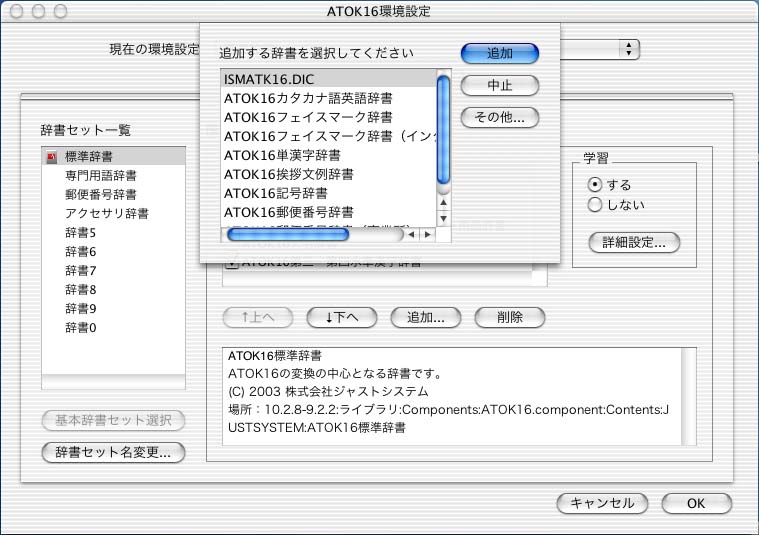Select ATOK16記号辞書 entry
This screenshot has height=535, width=759.
point(329,193)
